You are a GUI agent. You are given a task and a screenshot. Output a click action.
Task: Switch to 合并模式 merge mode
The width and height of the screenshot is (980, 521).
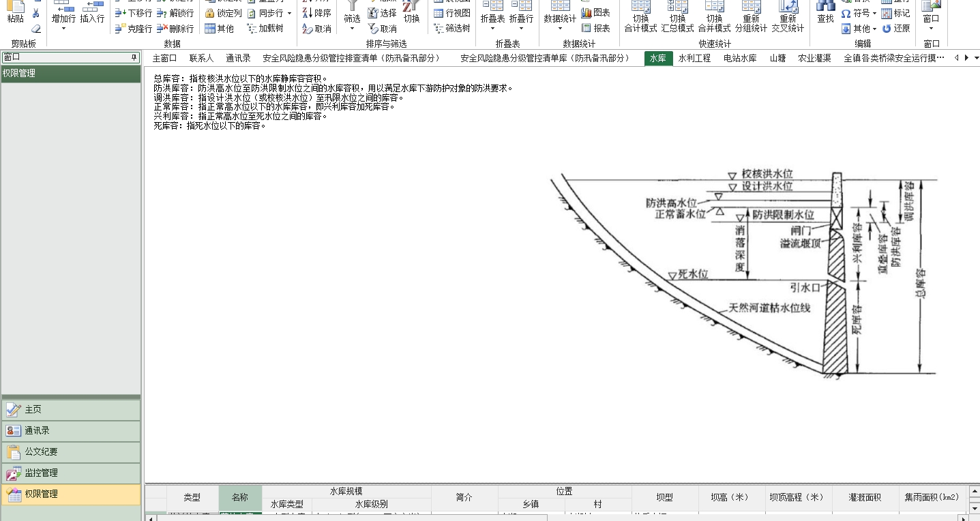point(714,17)
